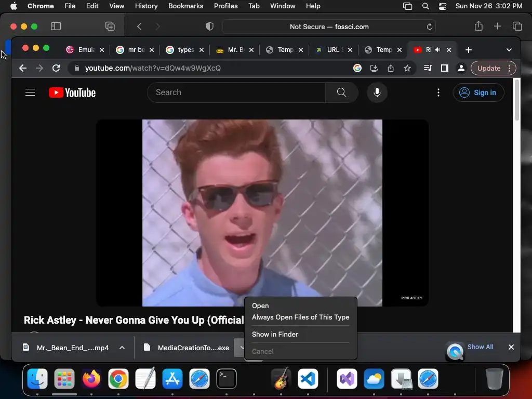532x399 pixels.
Task: Open Visual Studio Code from Dock
Action: pyautogui.click(x=308, y=378)
